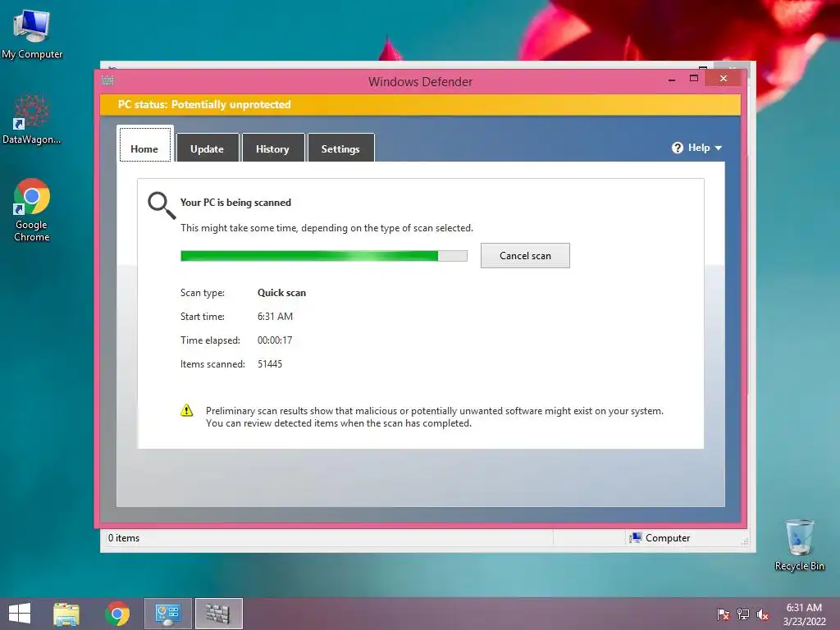The height and width of the screenshot is (630, 840).
Task: Click the taskbar clock showing 6:31 AM
Action: click(804, 614)
